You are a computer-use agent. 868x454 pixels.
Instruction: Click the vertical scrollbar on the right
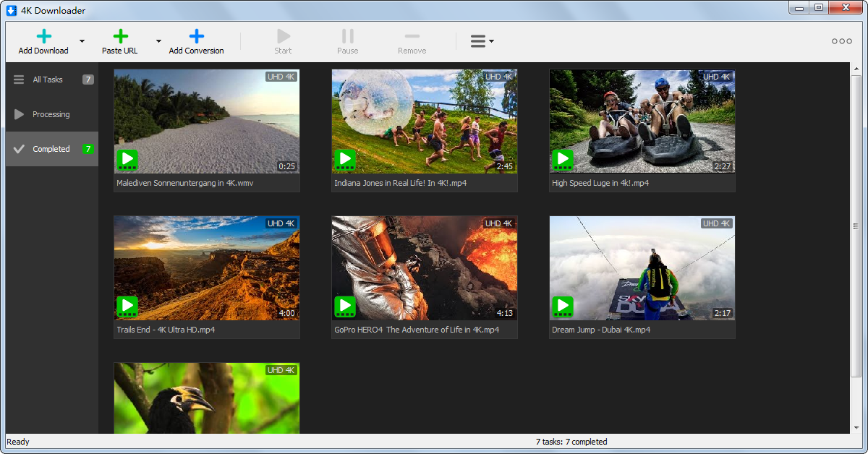[x=856, y=226]
